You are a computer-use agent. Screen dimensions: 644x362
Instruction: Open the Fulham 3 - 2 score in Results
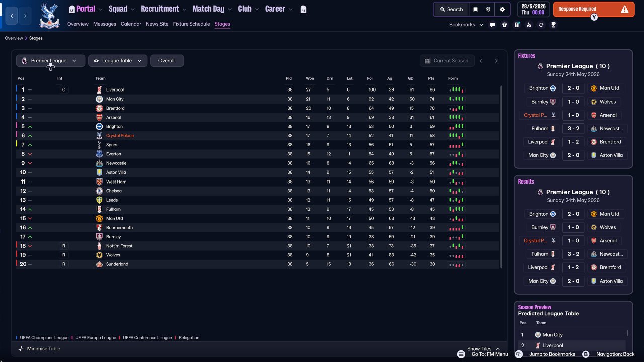coord(573,254)
